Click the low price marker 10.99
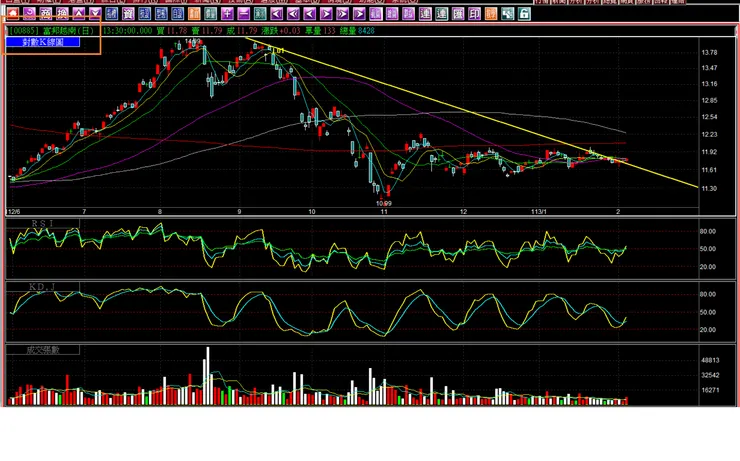The image size is (740, 461). coord(384,203)
